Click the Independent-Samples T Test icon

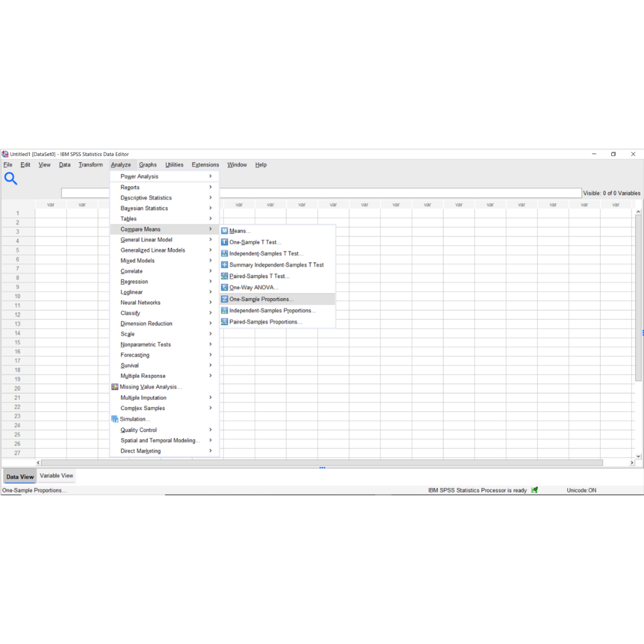click(225, 253)
